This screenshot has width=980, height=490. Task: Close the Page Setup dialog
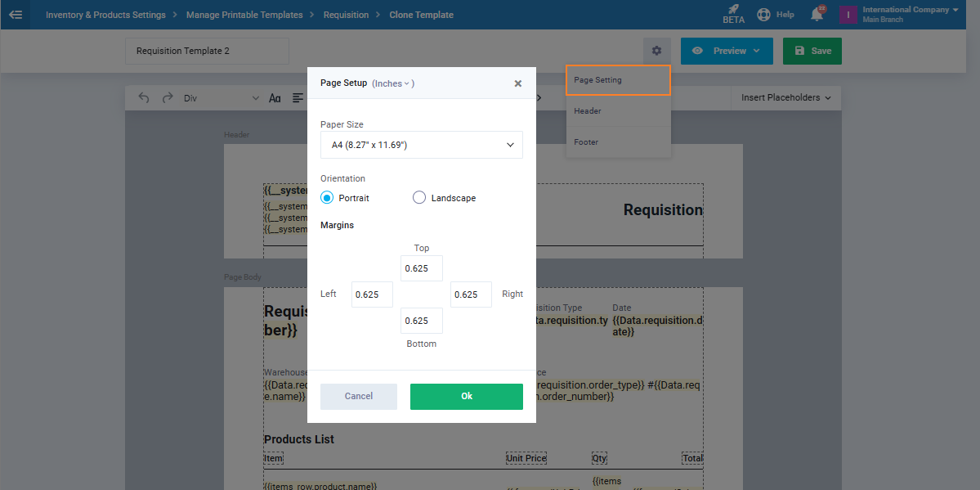point(517,83)
